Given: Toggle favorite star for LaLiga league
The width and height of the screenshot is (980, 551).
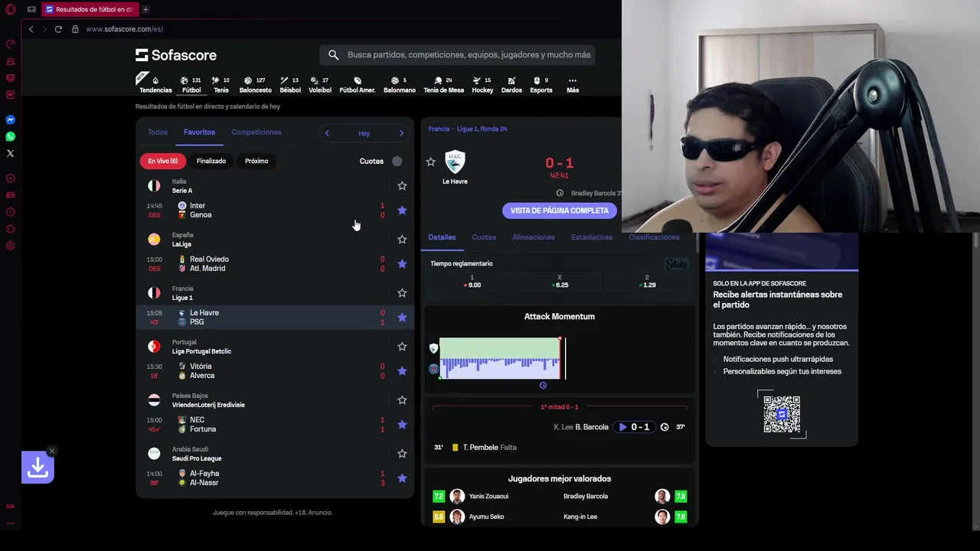Looking at the screenshot, I should [x=402, y=240].
